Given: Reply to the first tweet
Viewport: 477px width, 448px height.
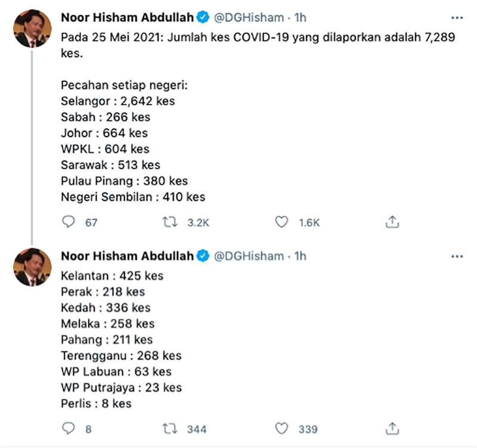Looking at the screenshot, I should 69,222.
